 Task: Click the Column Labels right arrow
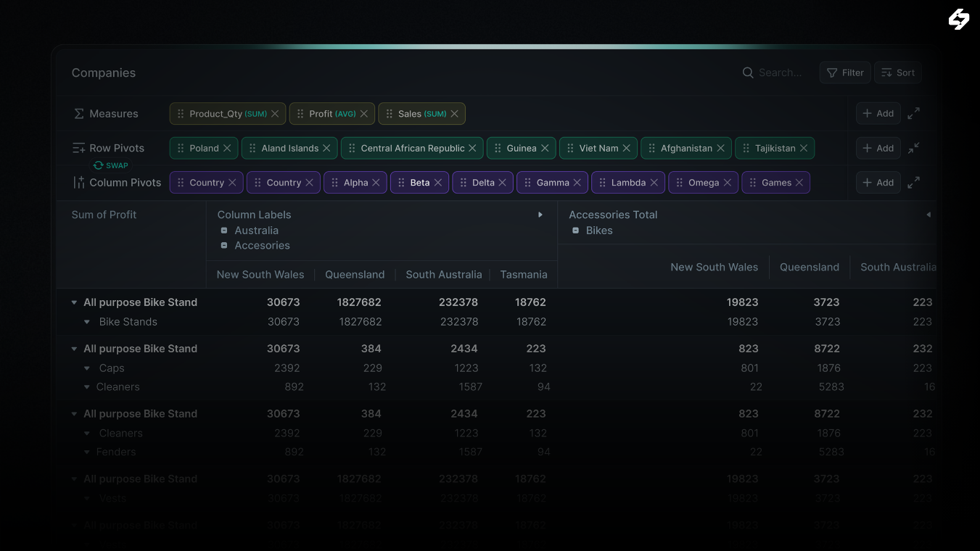[540, 215]
